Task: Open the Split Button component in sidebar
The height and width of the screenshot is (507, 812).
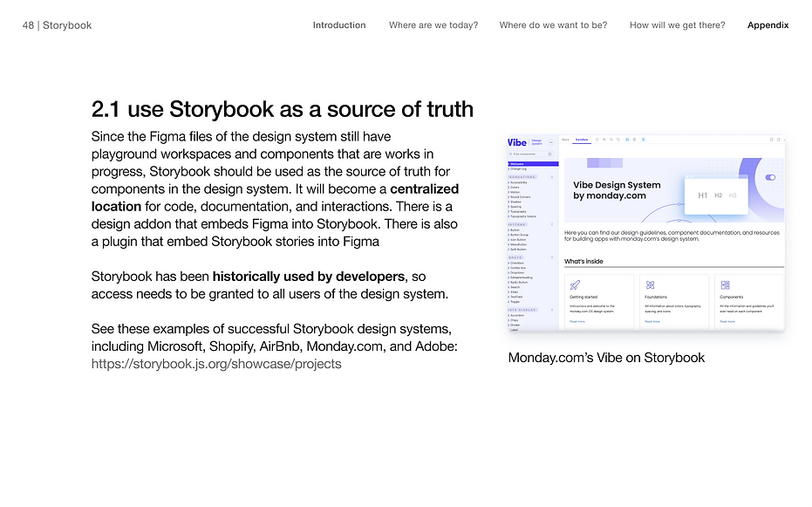Action: (x=518, y=249)
